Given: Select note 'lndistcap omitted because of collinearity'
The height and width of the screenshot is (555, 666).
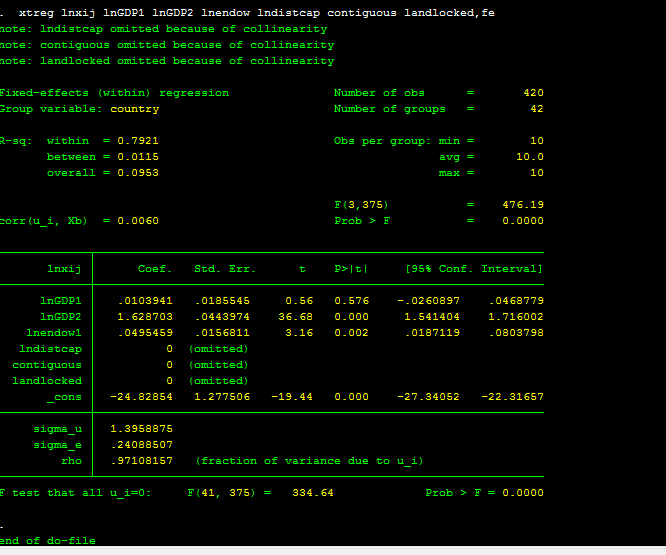Looking at the screenshot, I should [x=164, y=29].
